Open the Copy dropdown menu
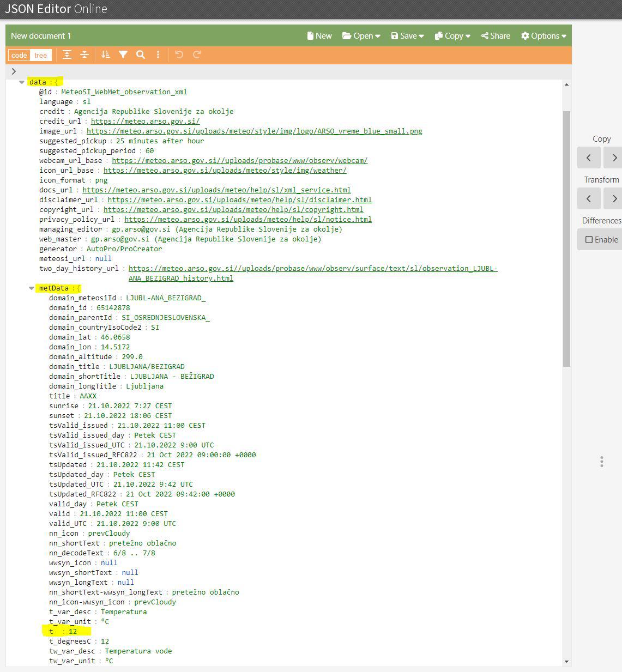Image resolution: width=622 pixels, height=672 pixels. (452, 36)
